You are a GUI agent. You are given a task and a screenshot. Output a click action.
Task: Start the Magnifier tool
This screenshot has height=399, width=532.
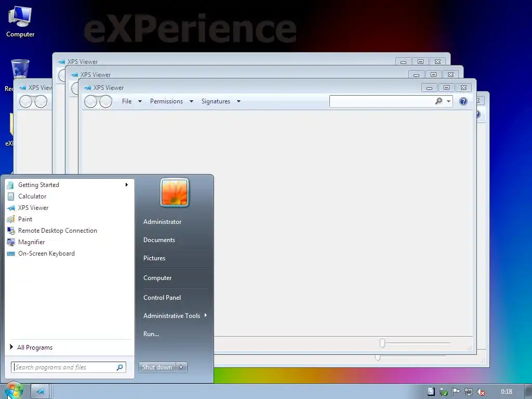(69, 242)
